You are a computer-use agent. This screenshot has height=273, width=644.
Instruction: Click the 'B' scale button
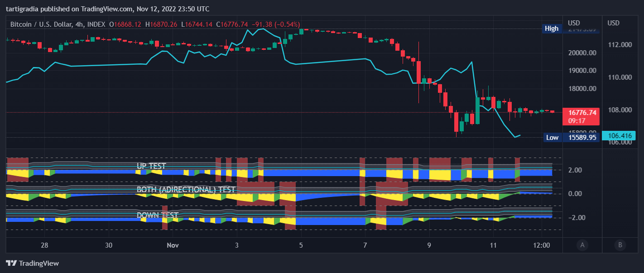[620, 245]
